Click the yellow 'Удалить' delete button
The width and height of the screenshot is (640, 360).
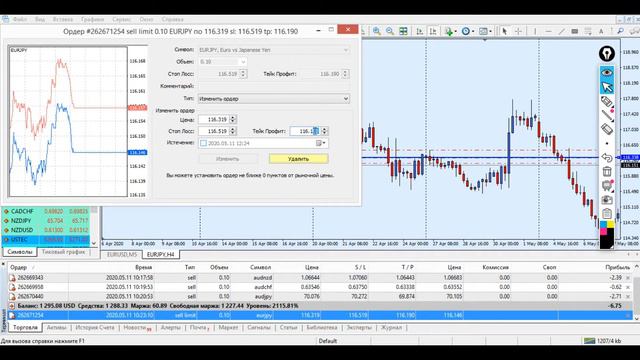point(298,159)
